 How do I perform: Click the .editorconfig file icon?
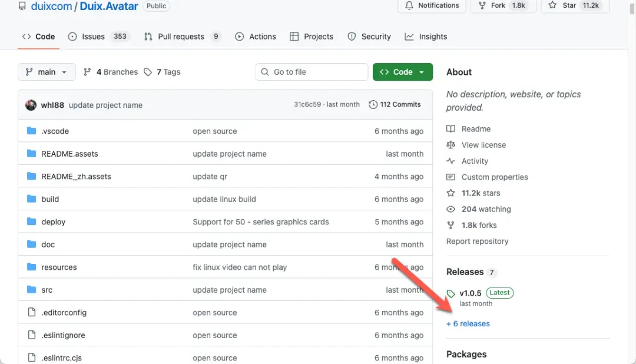(x=32, y=313)
